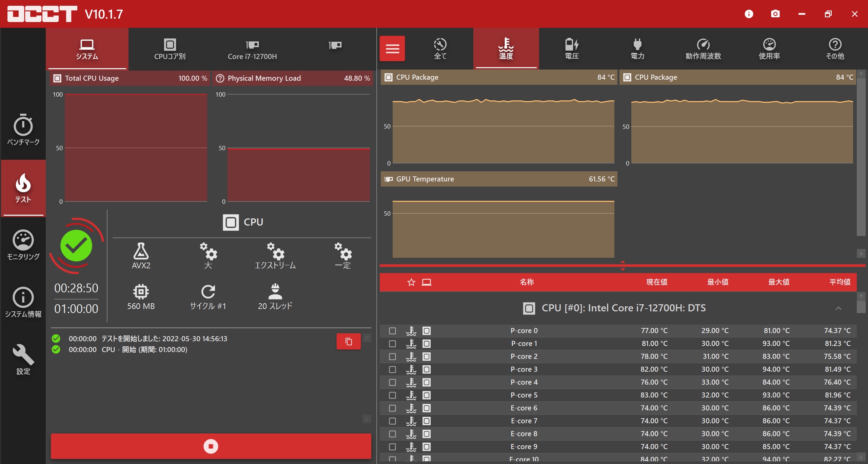Select the 電力 power tab

(637, 49)
